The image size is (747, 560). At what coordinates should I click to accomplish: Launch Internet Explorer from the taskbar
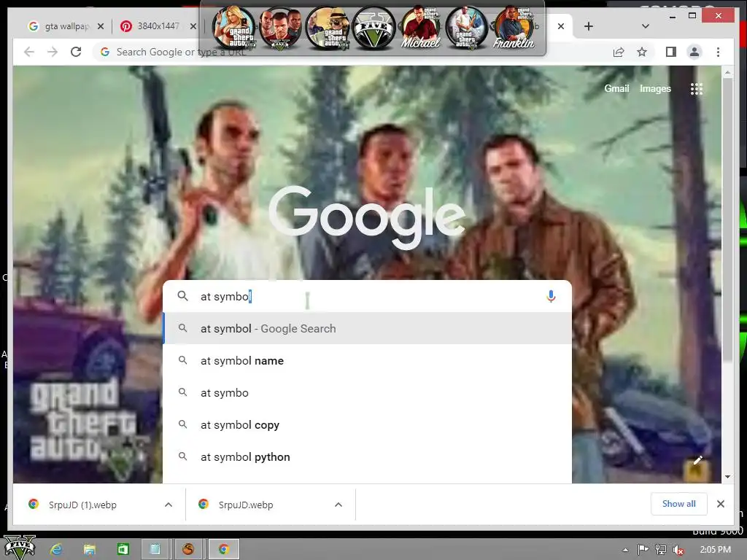(56, 550)
